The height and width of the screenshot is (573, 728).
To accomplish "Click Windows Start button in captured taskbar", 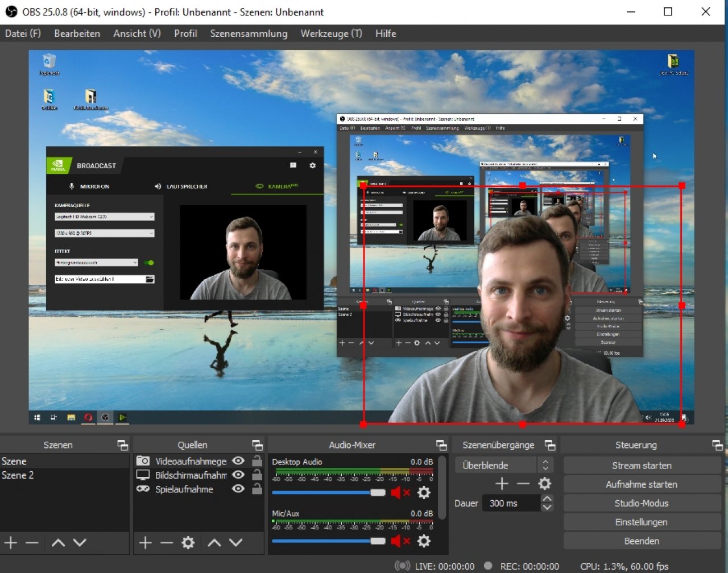I will [38, 417].
